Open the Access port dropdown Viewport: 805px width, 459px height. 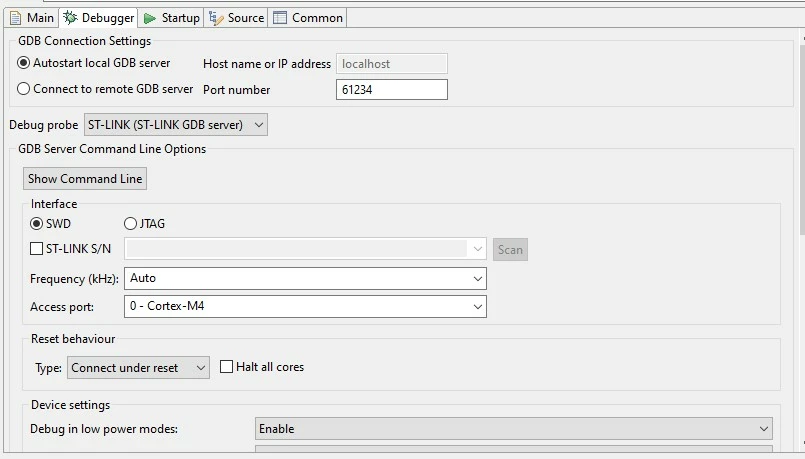point(305,307)
